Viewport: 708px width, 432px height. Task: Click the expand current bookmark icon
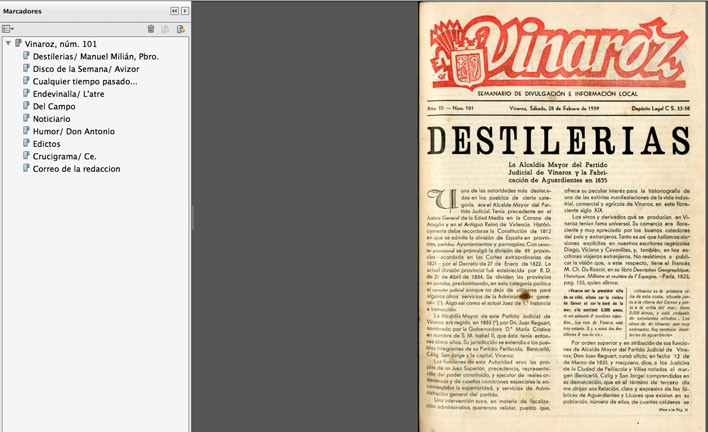coord(181,30)
